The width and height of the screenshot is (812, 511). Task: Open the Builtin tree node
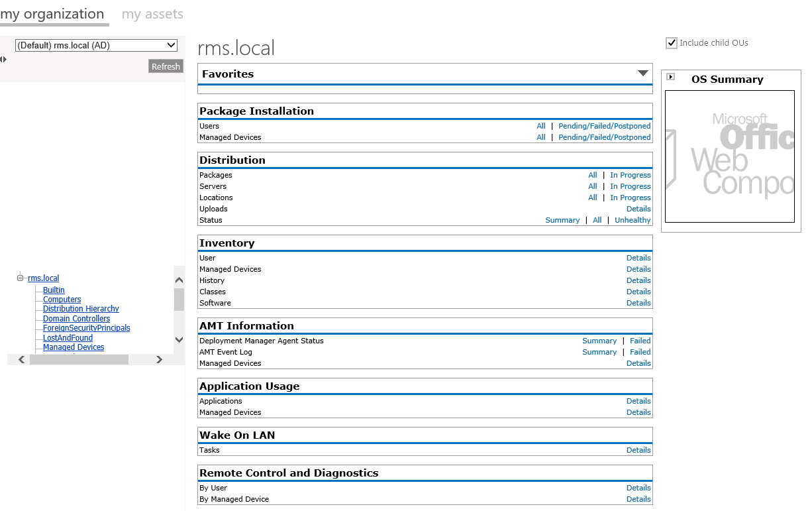[54, 290]
